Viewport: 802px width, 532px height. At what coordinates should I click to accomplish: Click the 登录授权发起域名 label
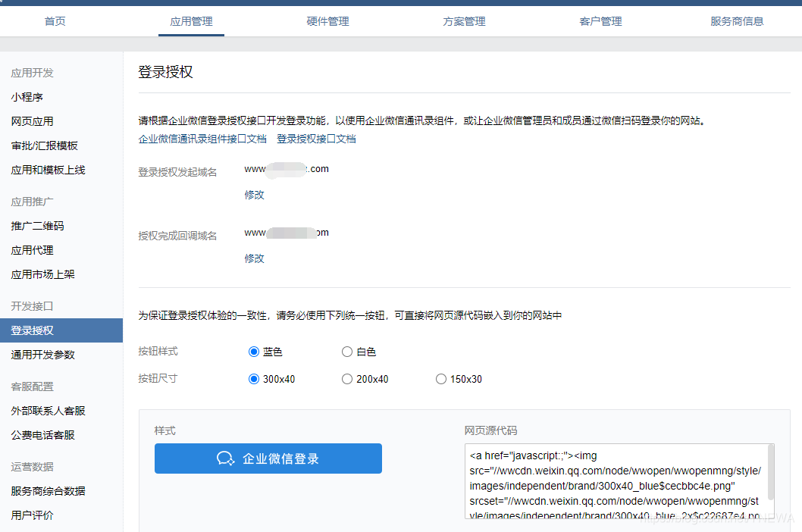pyautogui.click(x=177, y=172)
